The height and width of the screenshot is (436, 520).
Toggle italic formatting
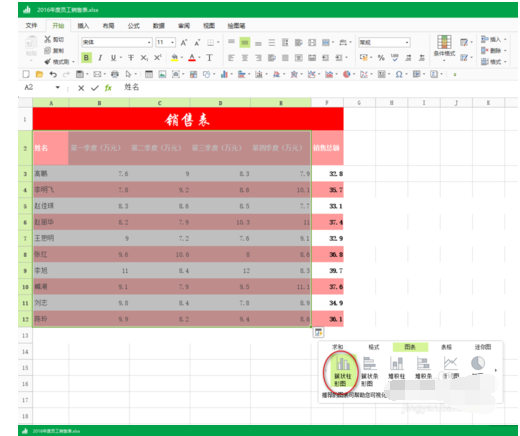[x=100, y=58]
